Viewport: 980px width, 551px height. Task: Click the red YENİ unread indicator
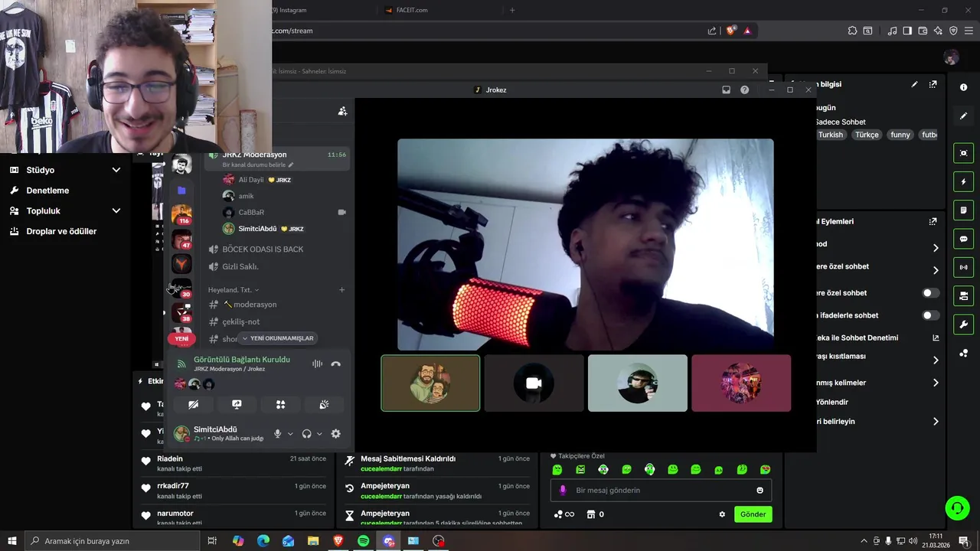tap(181, 338)
